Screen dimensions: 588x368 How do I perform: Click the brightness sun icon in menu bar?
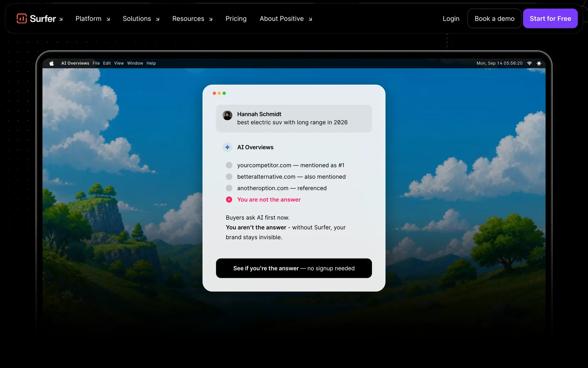[539, 63]
